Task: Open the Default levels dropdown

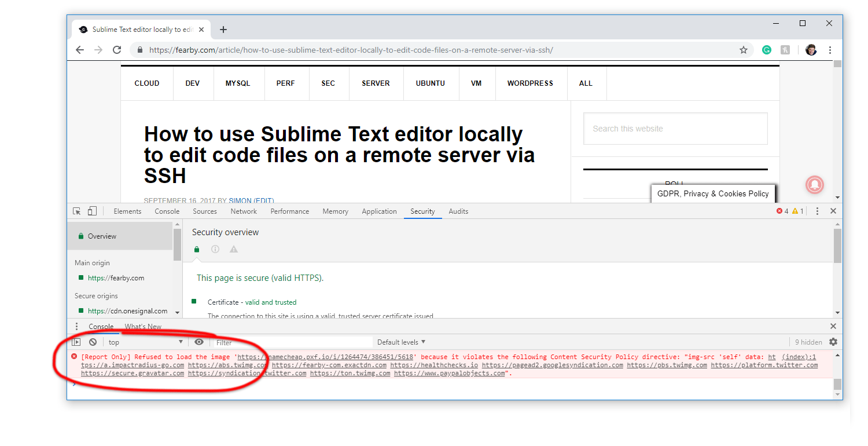Action: tap(401, 342)
